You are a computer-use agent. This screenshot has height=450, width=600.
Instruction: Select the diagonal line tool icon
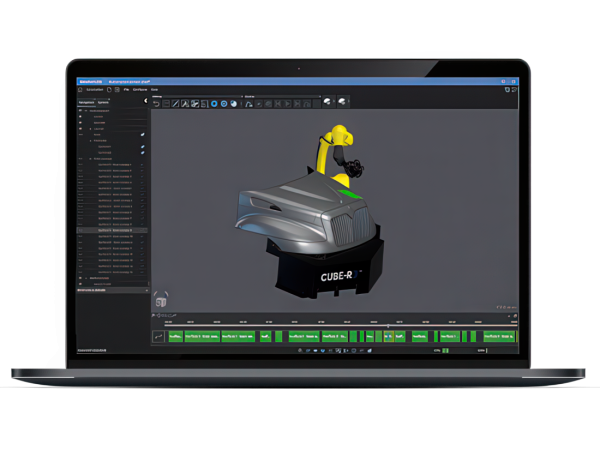[175, 103]
